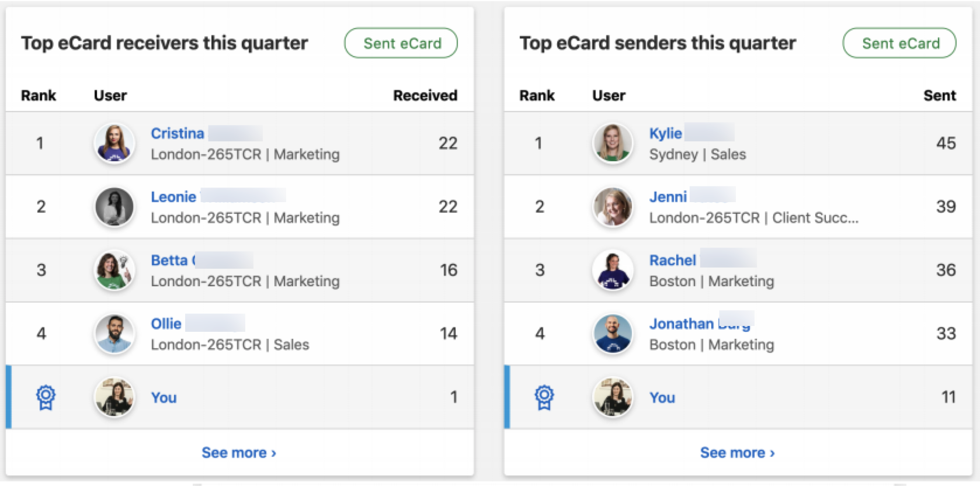Select Kylie's profile picture in senders list
The height and width of the screenshot is (486, 980).
612,143
